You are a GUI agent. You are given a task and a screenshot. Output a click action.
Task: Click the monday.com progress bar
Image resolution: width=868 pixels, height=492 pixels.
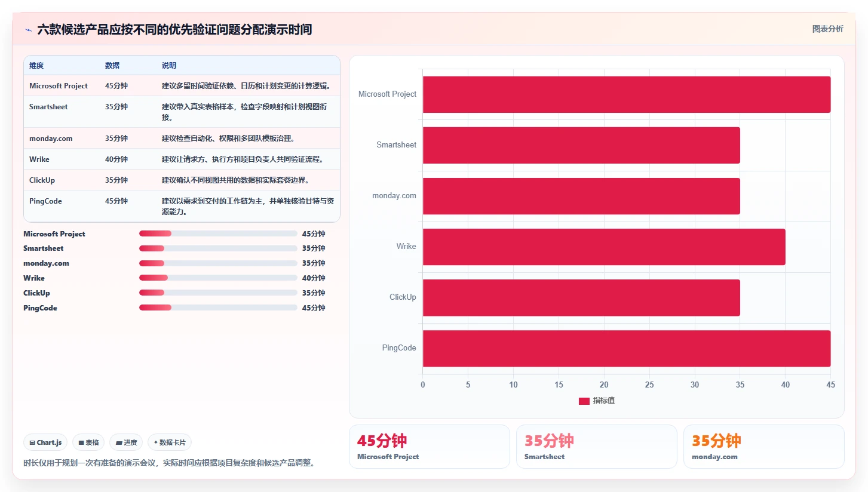[x=218, y=263]
